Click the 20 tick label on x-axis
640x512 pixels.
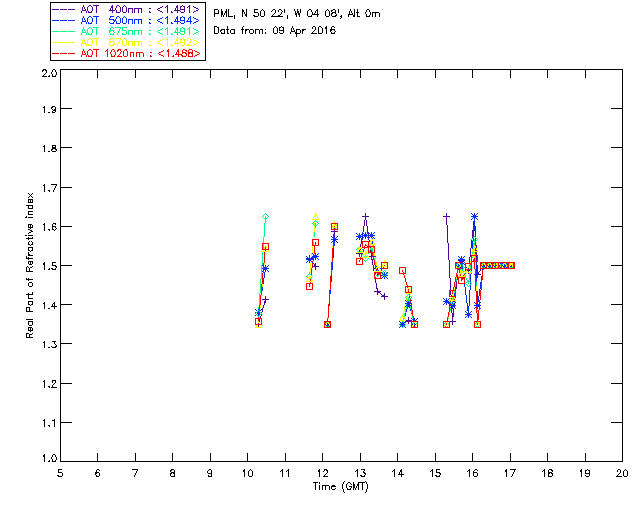point(622,473)
